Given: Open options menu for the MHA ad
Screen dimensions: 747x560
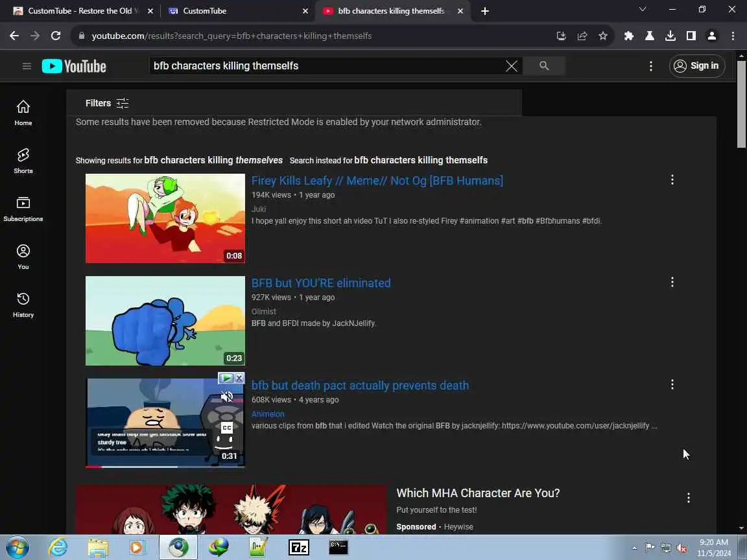Looking at the screenshot, I should pyautogui.click(x=689, y=498).
